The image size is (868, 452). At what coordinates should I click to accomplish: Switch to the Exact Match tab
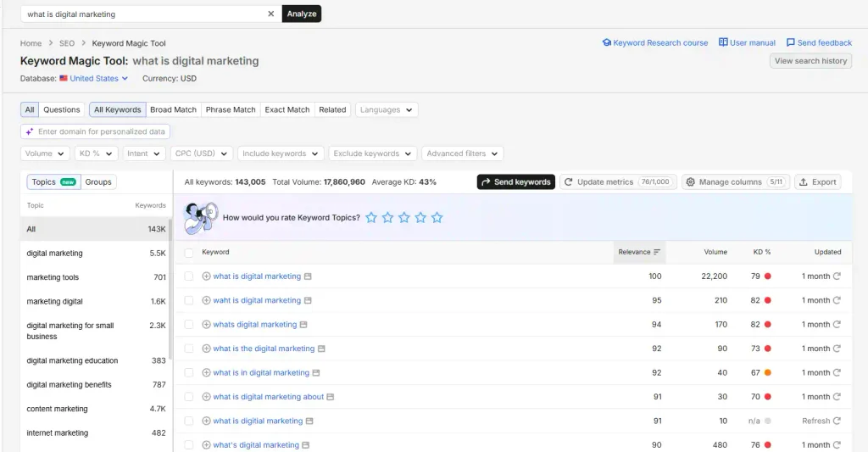coord(287,109)
